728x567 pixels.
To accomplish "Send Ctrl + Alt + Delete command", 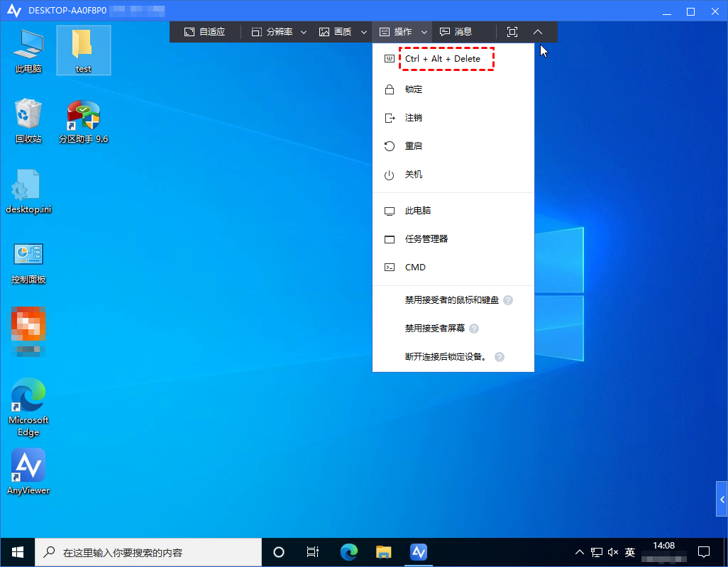I will 443,59.
